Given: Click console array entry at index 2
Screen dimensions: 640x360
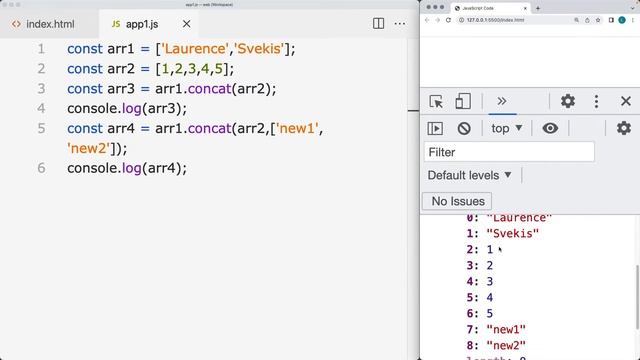Looking at the screenshot, I should [x=480, y=249].
